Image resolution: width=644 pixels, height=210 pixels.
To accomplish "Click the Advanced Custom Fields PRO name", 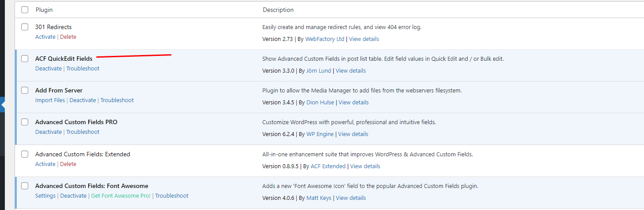I will point(76,122).
